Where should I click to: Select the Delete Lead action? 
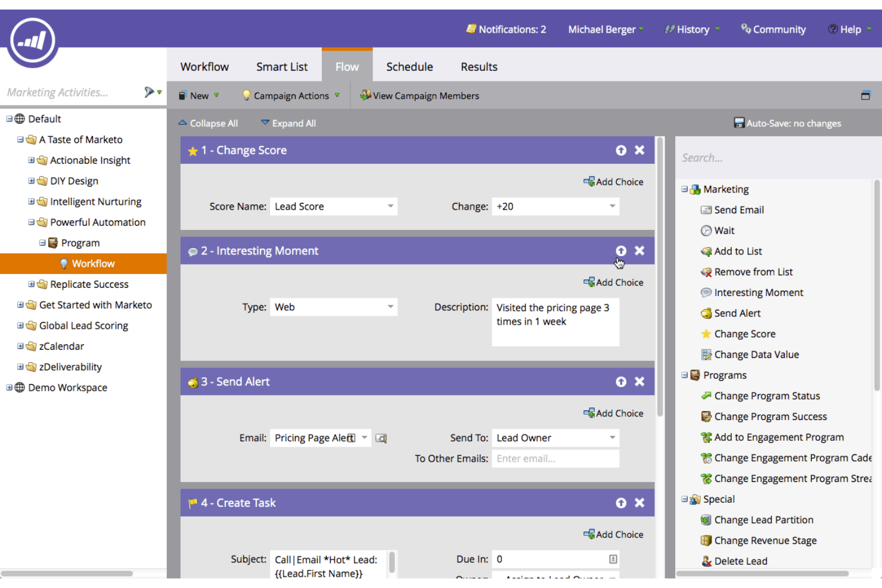point(741,561)
